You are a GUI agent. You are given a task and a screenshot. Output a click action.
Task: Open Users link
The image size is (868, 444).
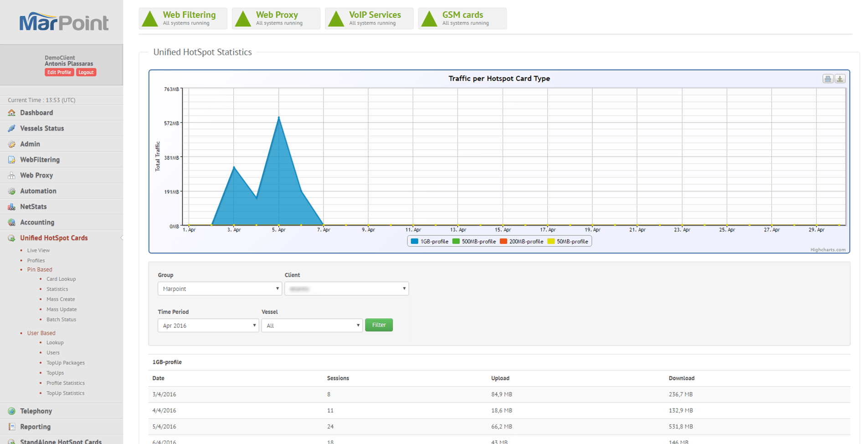53,352
